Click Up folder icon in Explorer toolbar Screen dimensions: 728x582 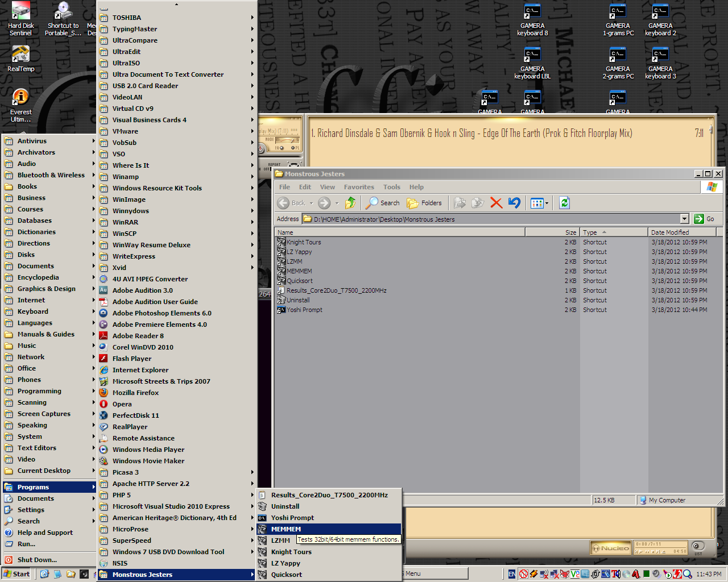(x=350, y=203)
